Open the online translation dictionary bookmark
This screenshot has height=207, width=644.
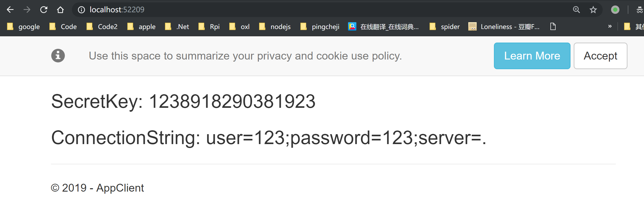tap(383, 27)
